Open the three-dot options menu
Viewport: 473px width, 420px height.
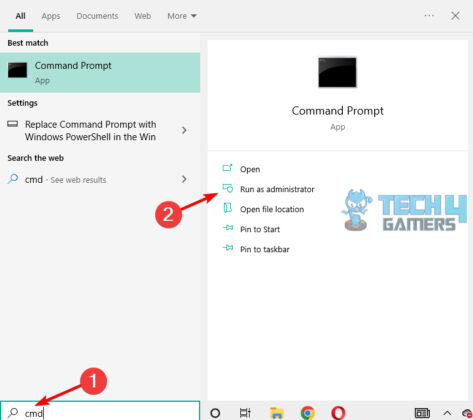[429, 16]
